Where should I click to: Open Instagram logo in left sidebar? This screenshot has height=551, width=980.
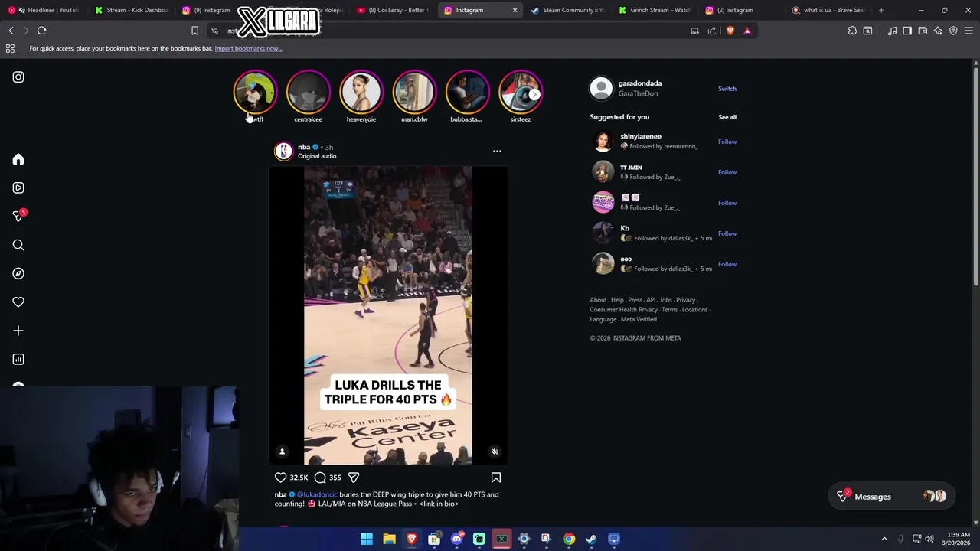18,77
